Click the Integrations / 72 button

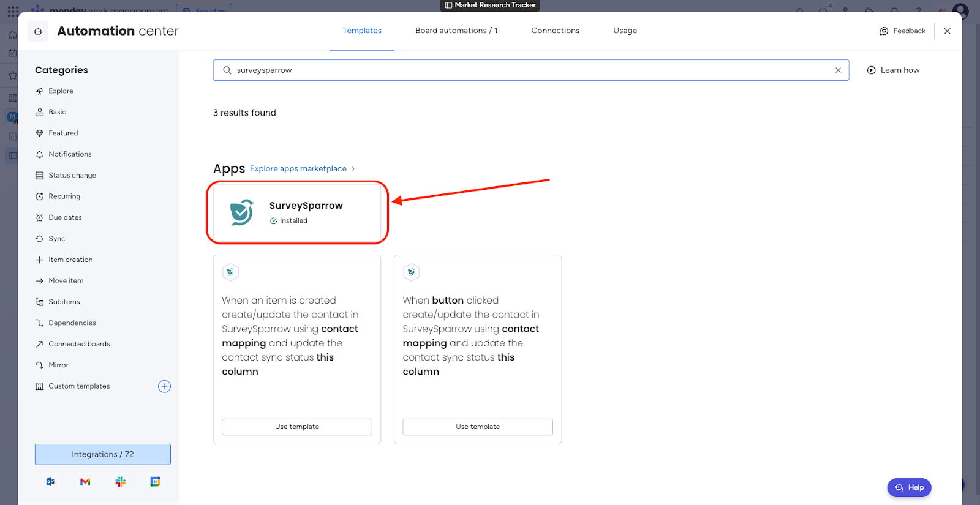(103, 454)
